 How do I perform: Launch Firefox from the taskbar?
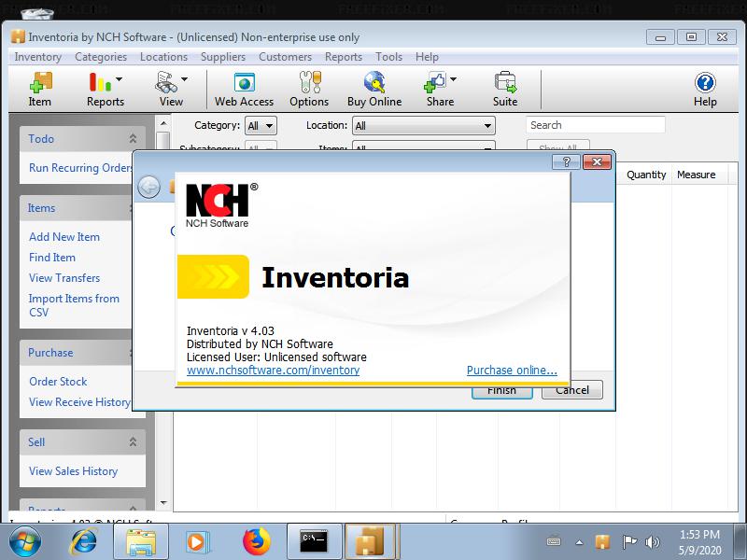[256, 541]
